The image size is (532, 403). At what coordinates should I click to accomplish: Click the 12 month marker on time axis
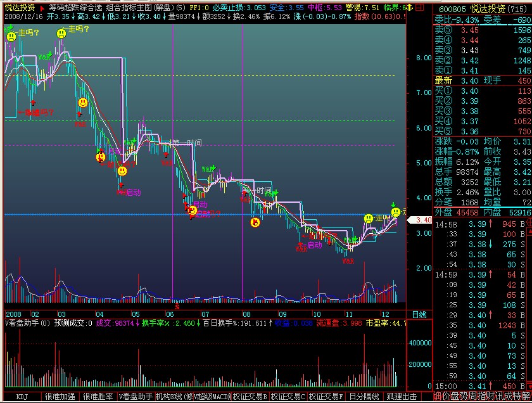[x=386, y=314]
